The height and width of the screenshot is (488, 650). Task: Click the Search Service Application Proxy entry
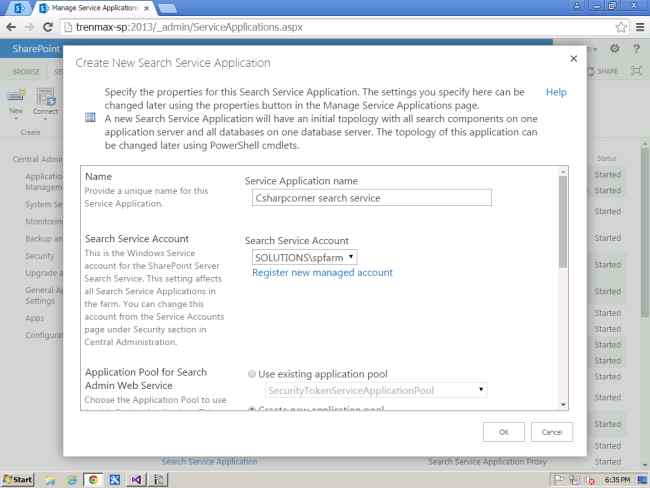(x=488, y=461)
